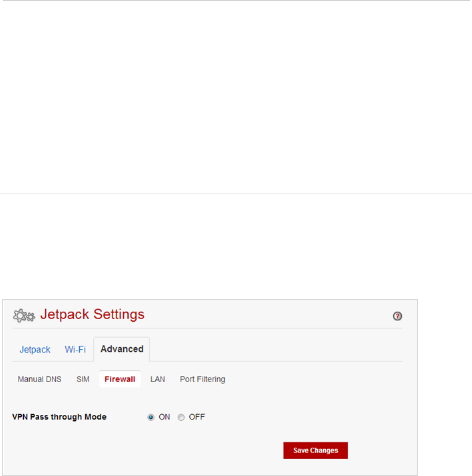
Task: Click the Jetpack Settings title text
Action: click(92, 314)
